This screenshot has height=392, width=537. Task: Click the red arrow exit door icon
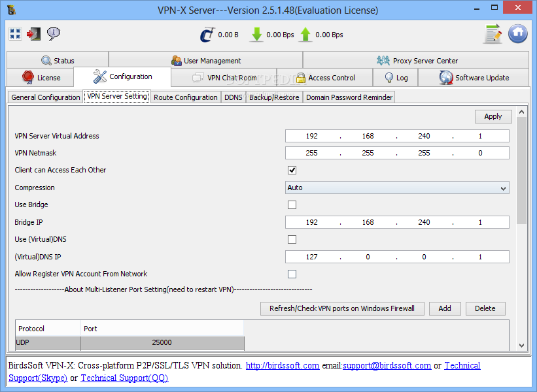pos(34,34)
